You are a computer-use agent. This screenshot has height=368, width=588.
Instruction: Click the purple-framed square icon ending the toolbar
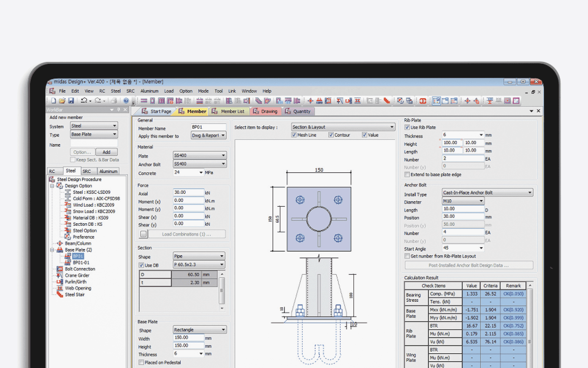pyautogui.click(x=516, y=101)
